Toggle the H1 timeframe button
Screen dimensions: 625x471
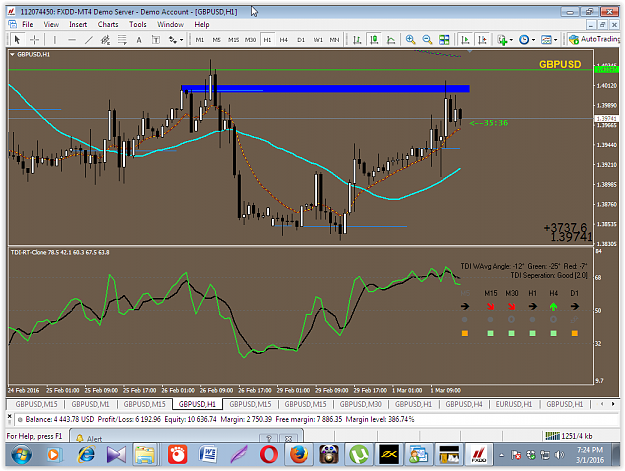(x=267, y=39)
